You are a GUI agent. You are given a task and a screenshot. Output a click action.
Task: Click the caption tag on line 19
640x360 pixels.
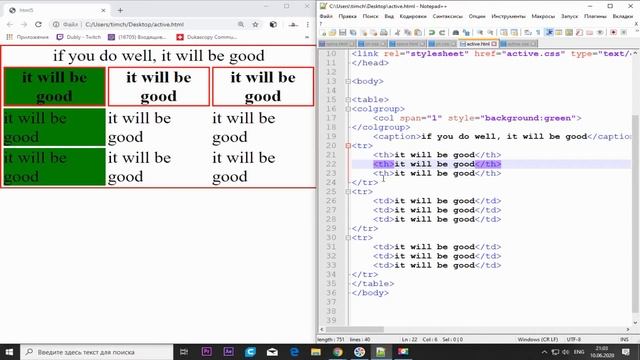(397, 137)
